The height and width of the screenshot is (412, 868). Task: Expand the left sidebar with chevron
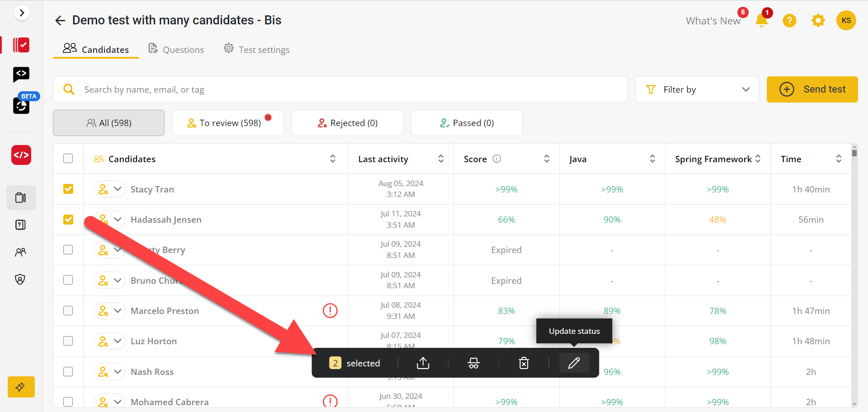coord(22,13)
